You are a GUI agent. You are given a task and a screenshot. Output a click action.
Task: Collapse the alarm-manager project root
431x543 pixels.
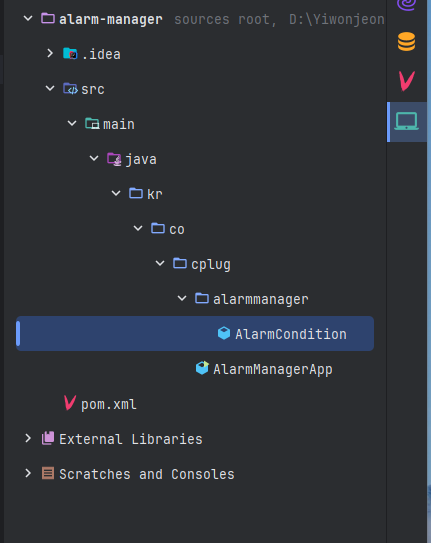(x=28, y=18)
